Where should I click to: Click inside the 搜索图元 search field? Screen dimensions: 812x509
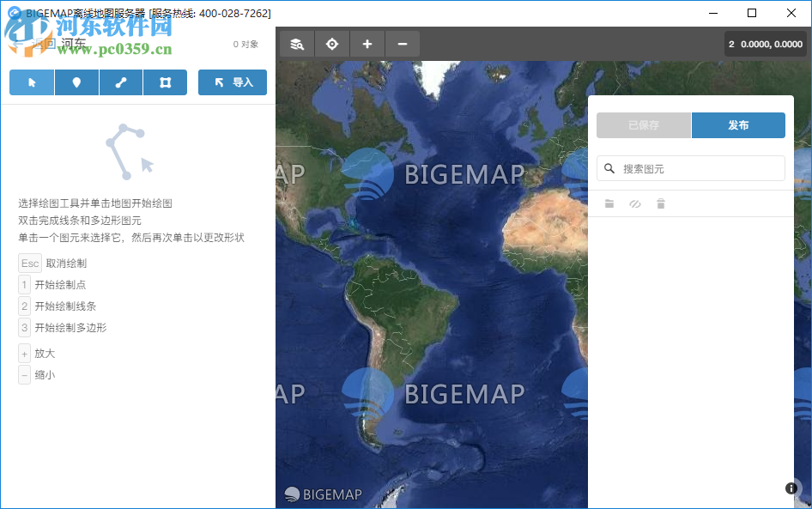pyautogui.click(x=690, y=167)
